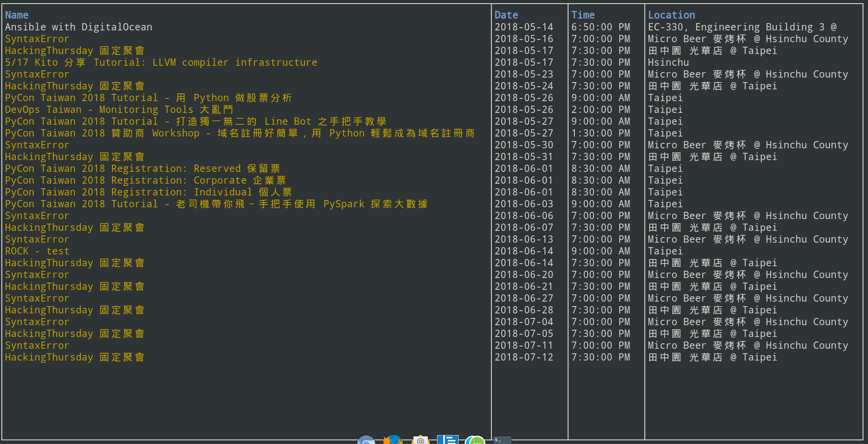The image size is (868, 444).
Task: Click the 1:30:00 PM time cell
Action: pos(601,133)
